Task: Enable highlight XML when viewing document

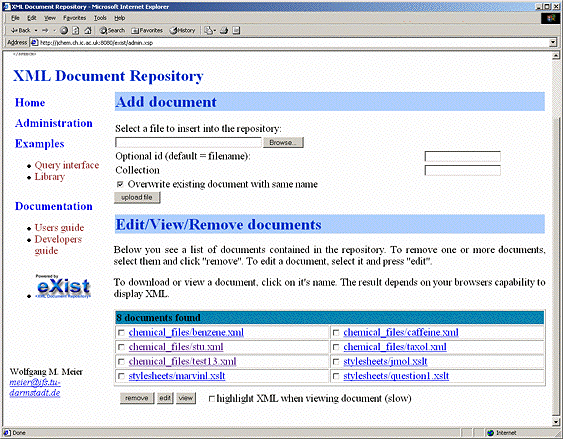Action: coord(212,398)
